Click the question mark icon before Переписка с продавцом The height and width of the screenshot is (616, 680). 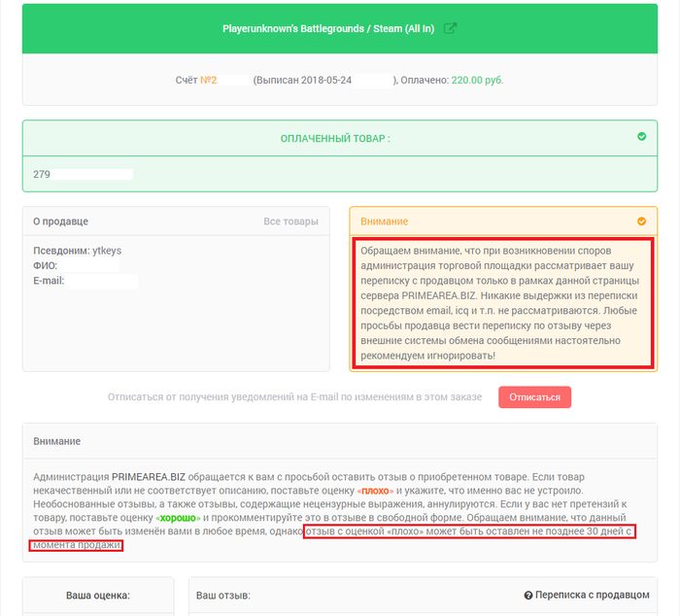tap(528, 595)
